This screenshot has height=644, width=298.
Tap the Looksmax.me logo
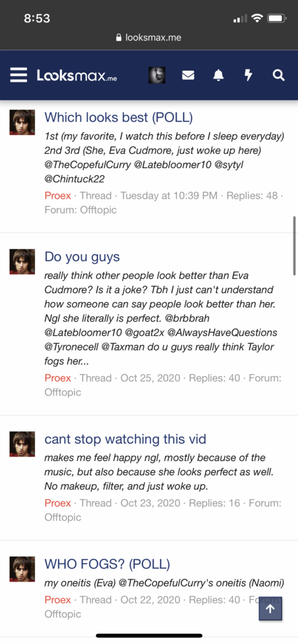point(77,75)
